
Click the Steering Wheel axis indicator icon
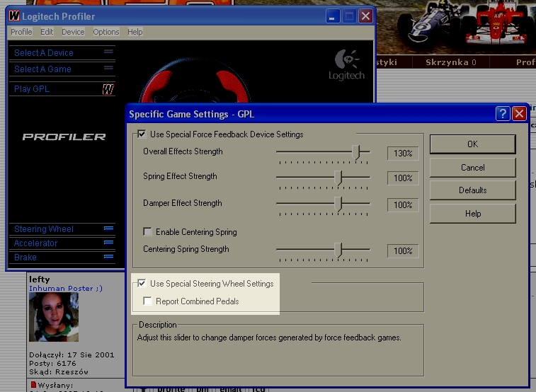pyautogui.click(x=109, y=228)
